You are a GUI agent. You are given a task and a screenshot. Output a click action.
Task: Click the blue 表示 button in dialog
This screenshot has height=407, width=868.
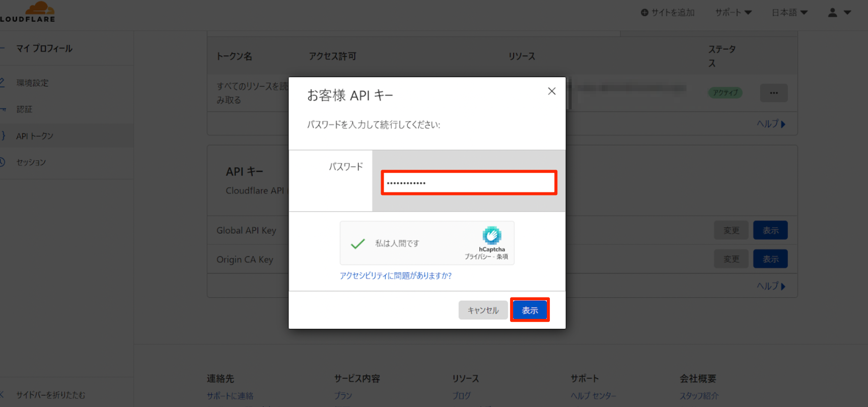[x=530, y=310]
